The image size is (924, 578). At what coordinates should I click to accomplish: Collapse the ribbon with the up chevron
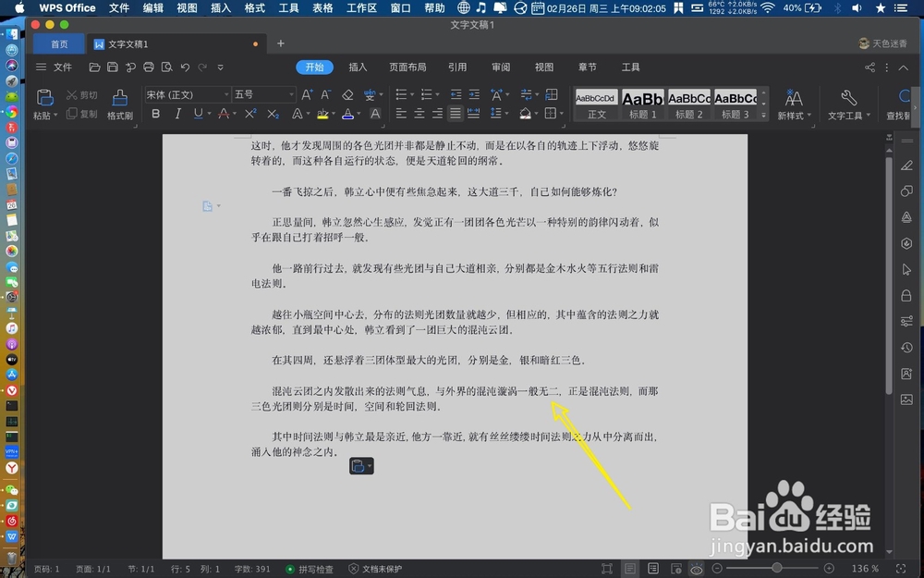(x=904, y=68)
